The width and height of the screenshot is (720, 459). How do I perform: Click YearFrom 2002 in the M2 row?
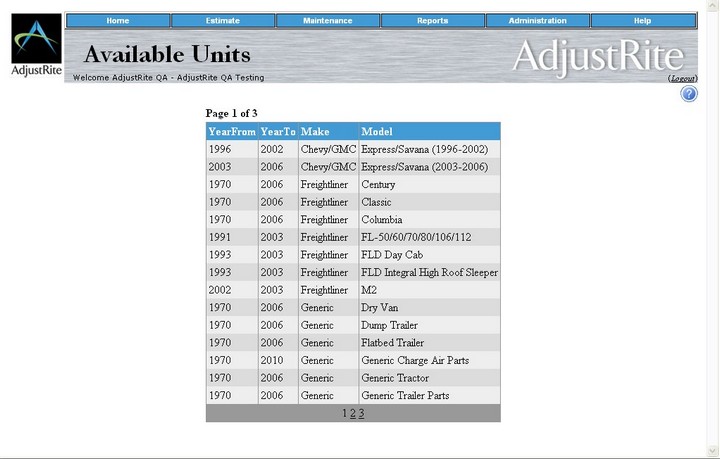(232, 290)
